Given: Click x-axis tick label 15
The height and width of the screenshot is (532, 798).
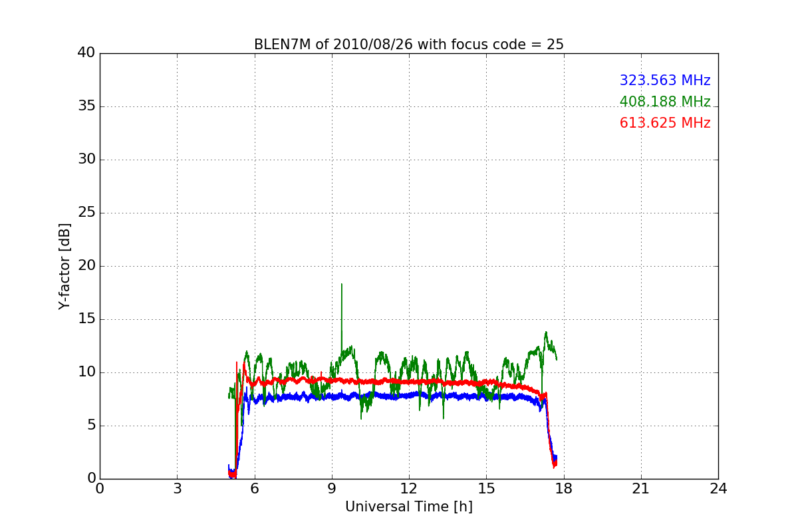Looking at the screenshot, I should coord(486,488).
